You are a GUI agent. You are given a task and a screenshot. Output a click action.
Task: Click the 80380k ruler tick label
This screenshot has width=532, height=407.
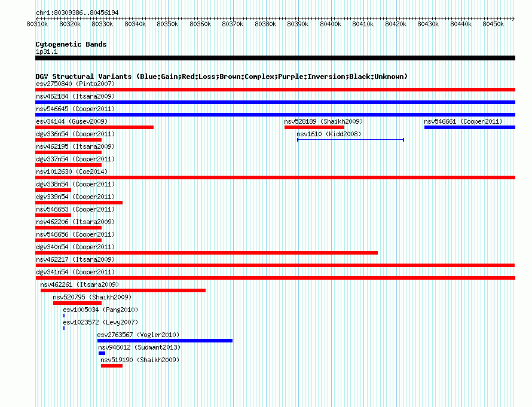click(x=265, y=24)
